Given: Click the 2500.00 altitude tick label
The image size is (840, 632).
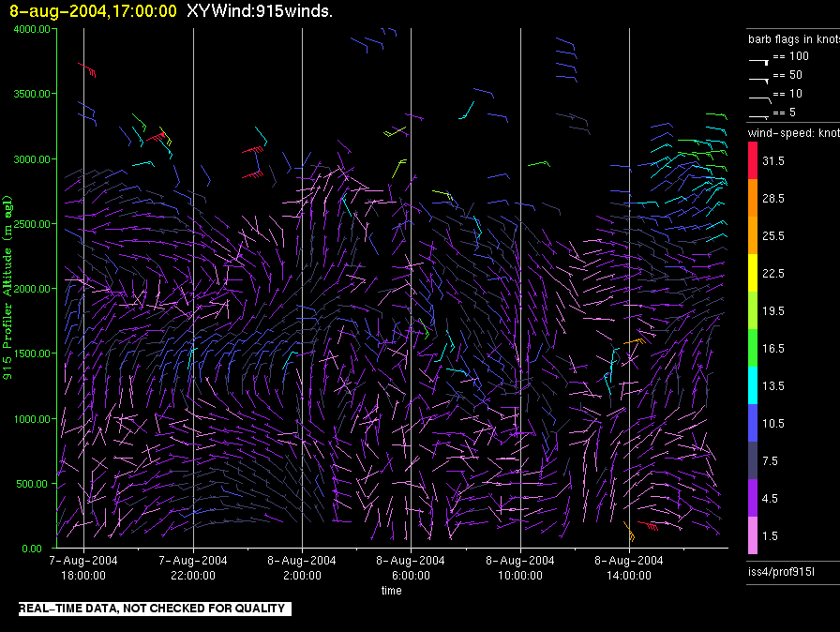Looking at the screenshot, I should point(32,224).
